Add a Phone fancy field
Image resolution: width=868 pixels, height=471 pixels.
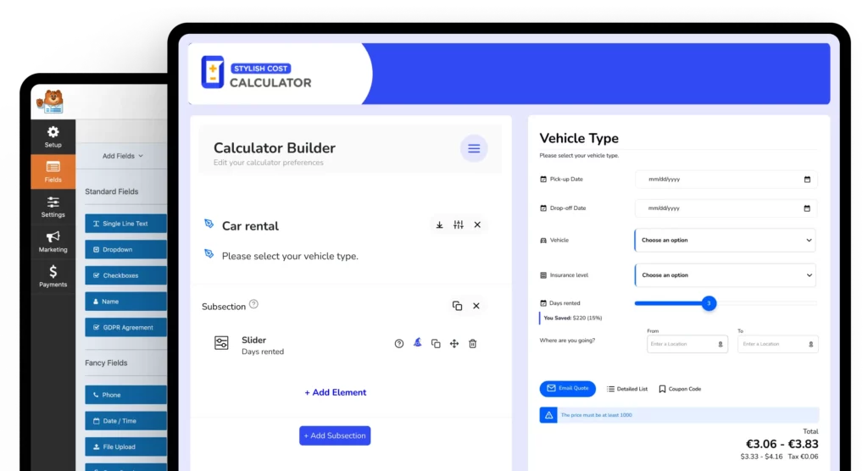(x=125, y=395)
